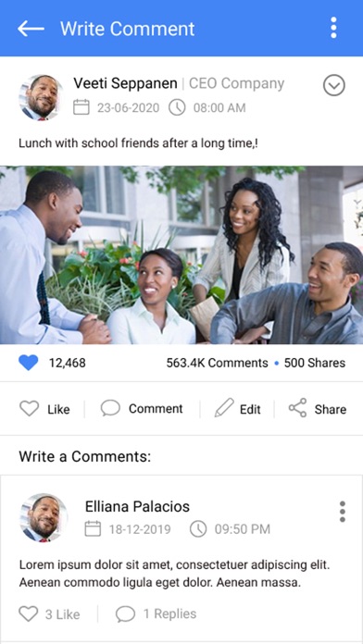363x644 pixels.
Task: Click the post's calendar date icon
Action: pos(81,107)
